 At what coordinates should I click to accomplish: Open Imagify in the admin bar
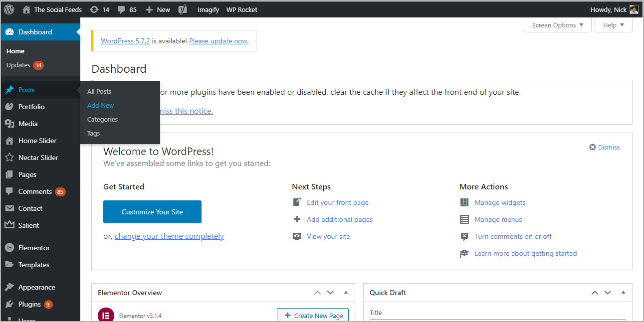point(208,9)
